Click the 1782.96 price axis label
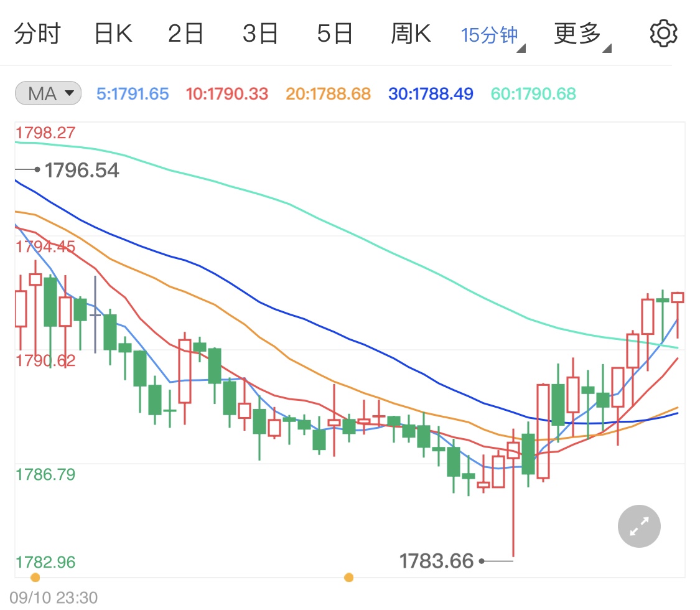Viewport: 700px width, 610px height. (45, 562)
